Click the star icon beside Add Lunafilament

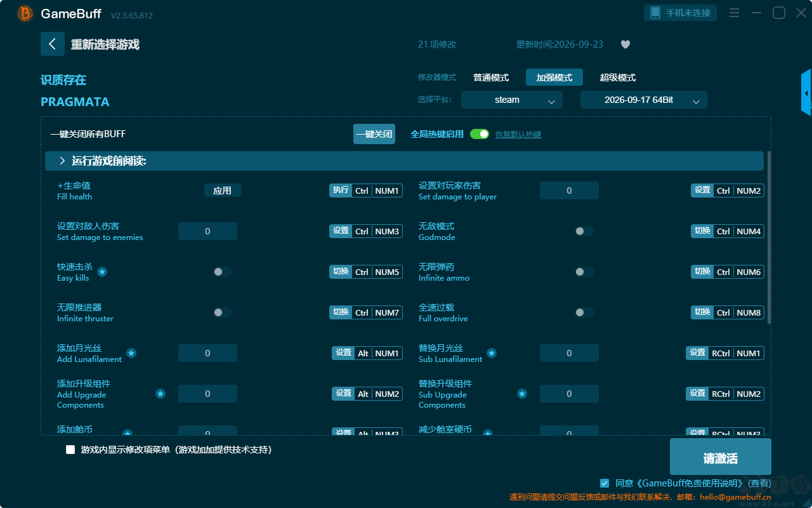pos(131,353)
